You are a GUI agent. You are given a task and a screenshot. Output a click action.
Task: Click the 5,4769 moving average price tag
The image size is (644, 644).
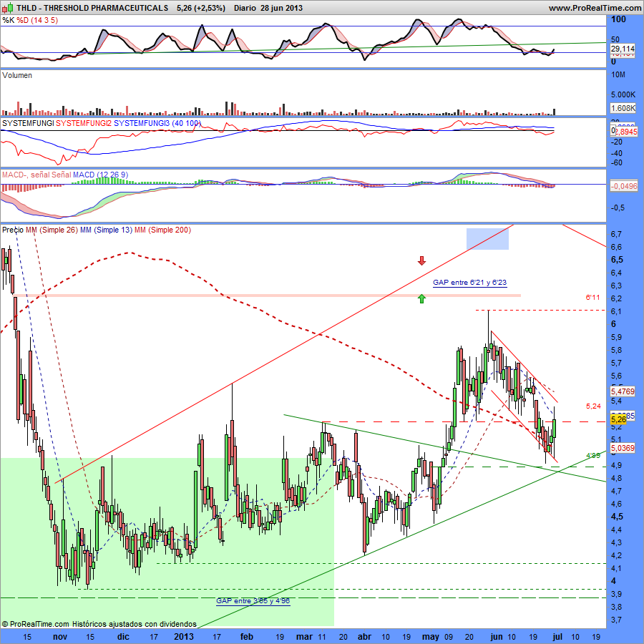coord(623,391)
